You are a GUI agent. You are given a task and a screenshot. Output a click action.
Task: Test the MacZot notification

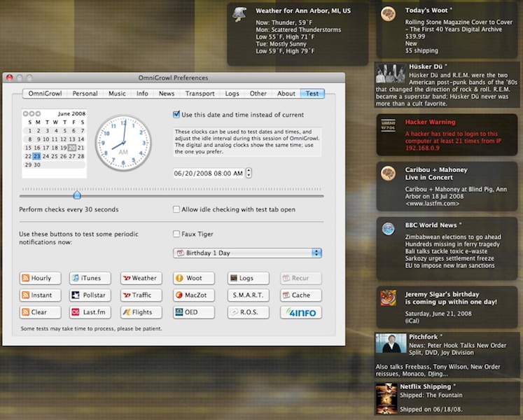[x=194, y=295]
